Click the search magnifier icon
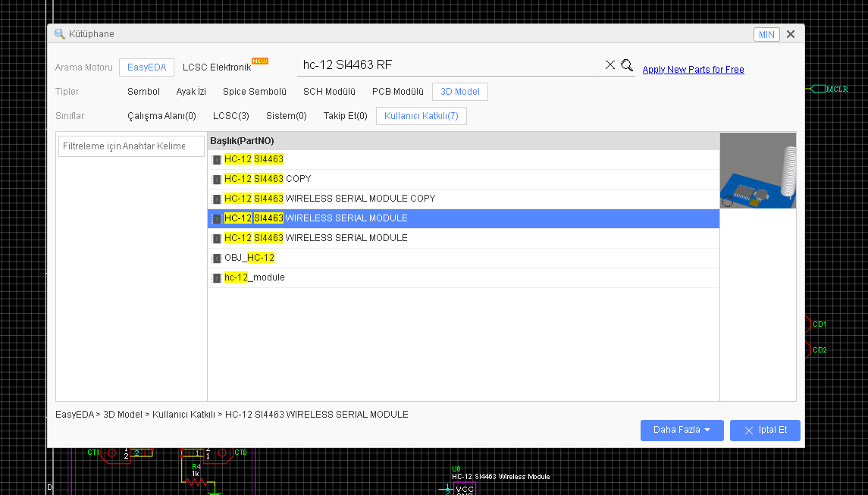 (627, 64)
